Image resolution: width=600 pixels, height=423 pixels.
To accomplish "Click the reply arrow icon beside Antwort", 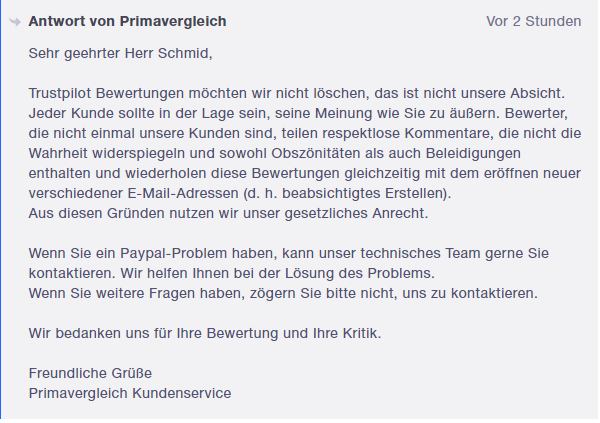I will pyautogui.click(x=15, y=22).
